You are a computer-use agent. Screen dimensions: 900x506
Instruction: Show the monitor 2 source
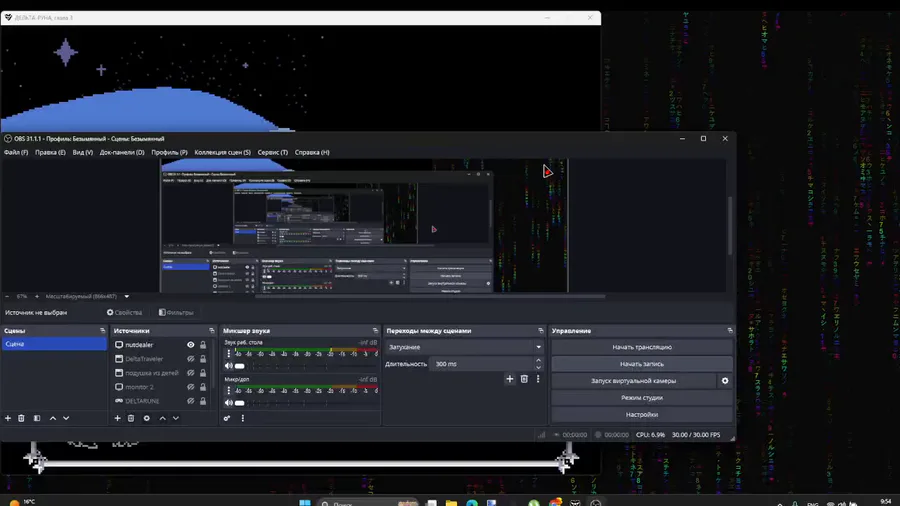(x=191, y=387)
